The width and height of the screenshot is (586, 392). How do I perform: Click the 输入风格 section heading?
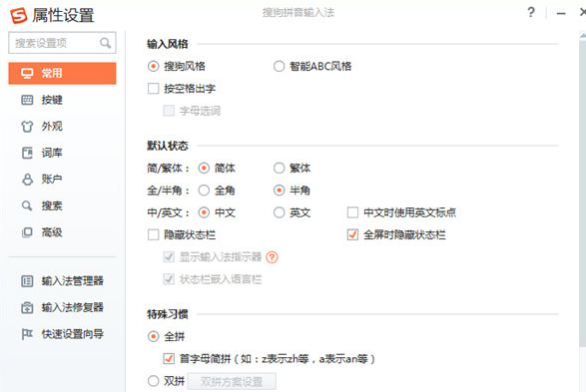(x=168, y=44)
